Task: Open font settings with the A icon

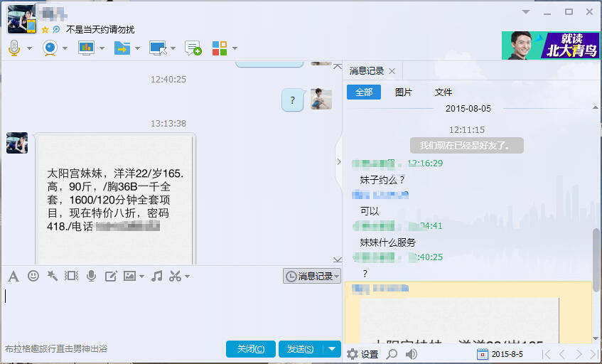Action: (14, 276)
